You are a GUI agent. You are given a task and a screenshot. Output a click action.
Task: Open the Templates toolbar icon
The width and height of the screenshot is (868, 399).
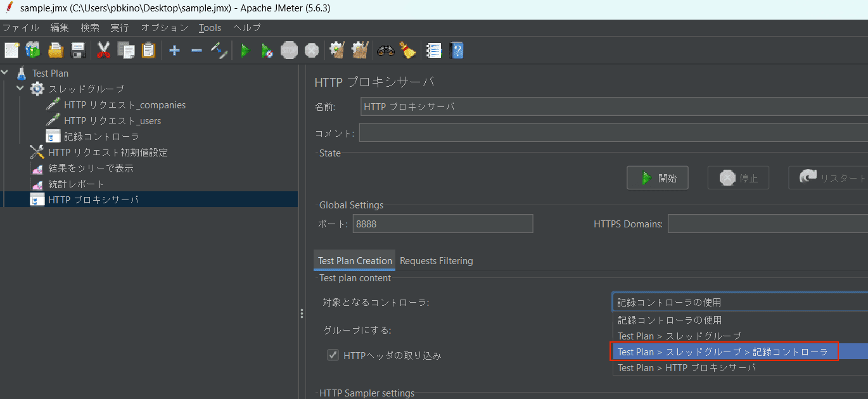[x=32, y=51]
